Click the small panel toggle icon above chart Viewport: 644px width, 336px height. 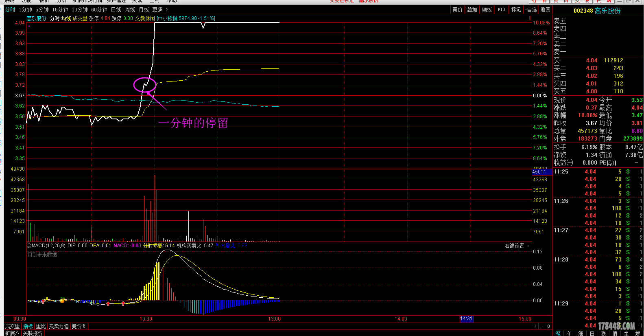[529, 18]
